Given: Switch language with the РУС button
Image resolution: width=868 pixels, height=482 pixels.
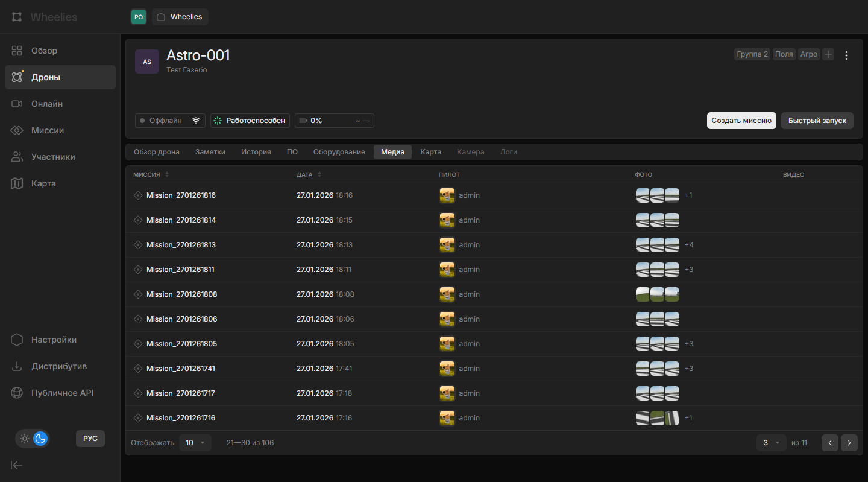Looking at the screenshot, I should click(x=90, y=439).
